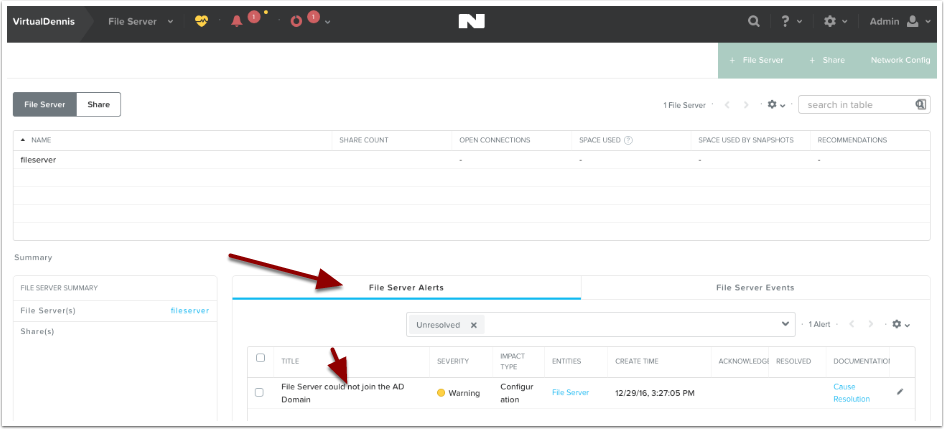Check the AD Domain alert row checkbox
Image resolution: width=944 pixels, height=429 pixels.
(260, 392)
